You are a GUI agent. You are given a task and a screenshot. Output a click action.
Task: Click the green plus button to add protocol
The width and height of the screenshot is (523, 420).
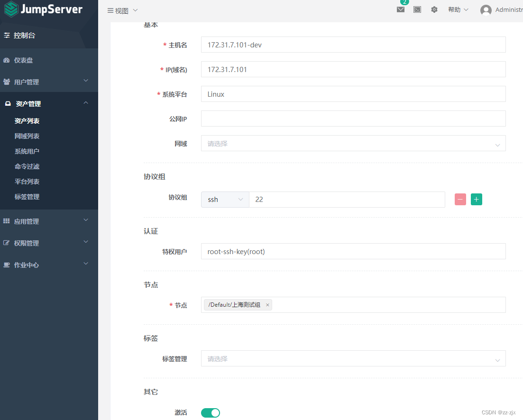pyautogui.click(x=476, y=199)
